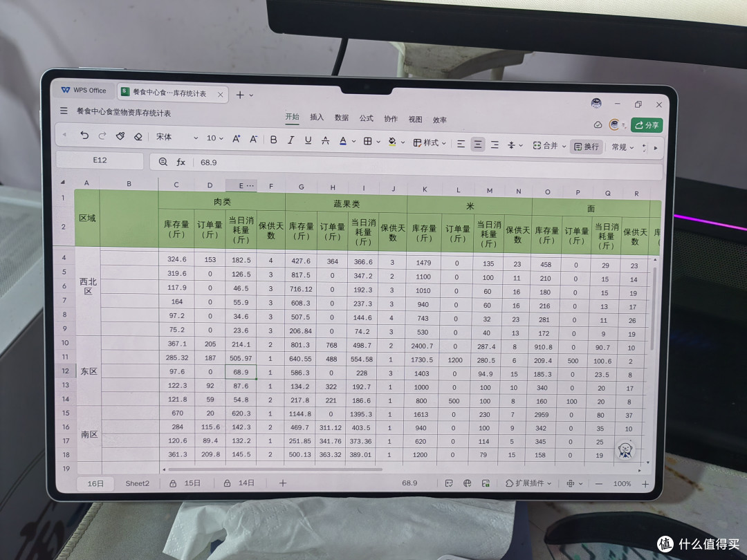Activate the format painter brush

click(120, 136)
